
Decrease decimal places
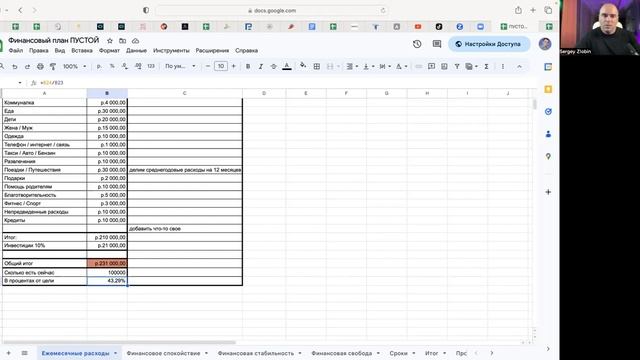[125, 67]
